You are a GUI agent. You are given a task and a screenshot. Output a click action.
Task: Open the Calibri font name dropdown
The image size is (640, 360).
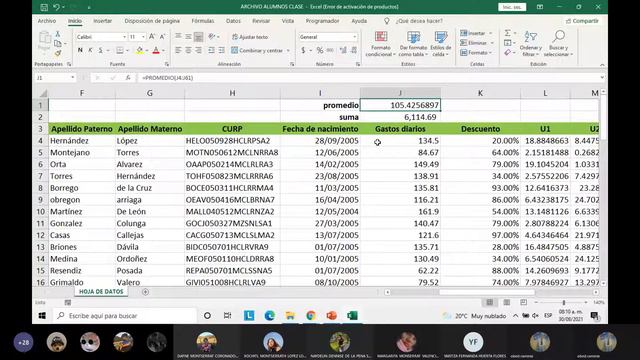tap(124, 37)
